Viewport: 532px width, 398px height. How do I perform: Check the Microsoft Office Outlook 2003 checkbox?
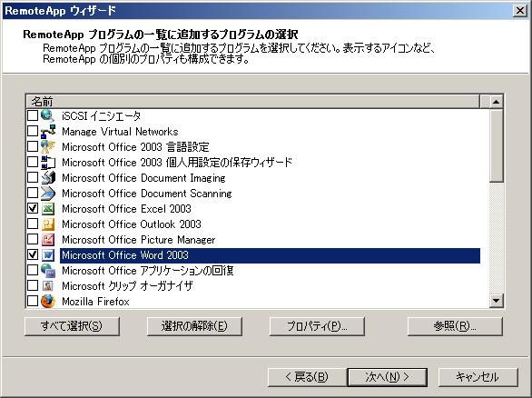coord(33,224)
